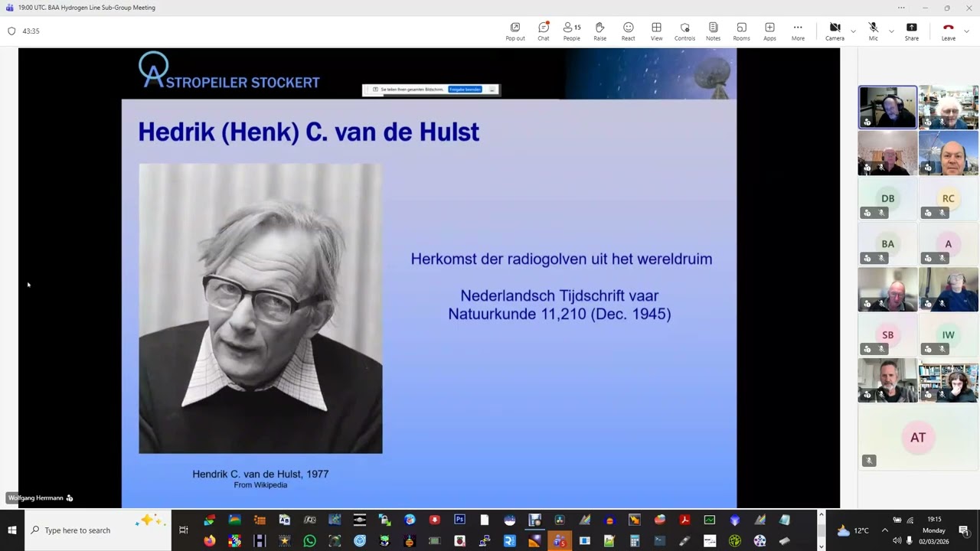Screen dimensions: 980x551
Task: Turn the Camera on
Action: (835, 31)
